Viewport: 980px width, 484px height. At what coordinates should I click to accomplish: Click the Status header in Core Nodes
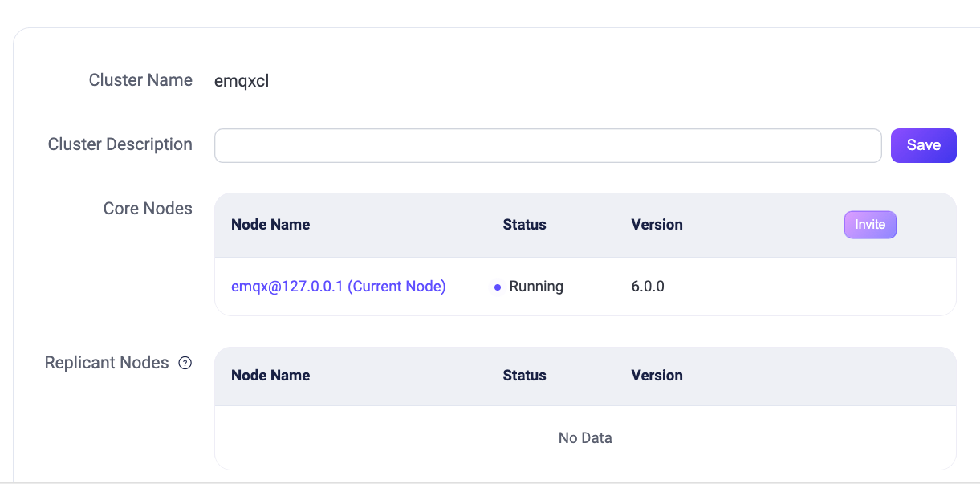pyautogui.click(x=524, y=225)
